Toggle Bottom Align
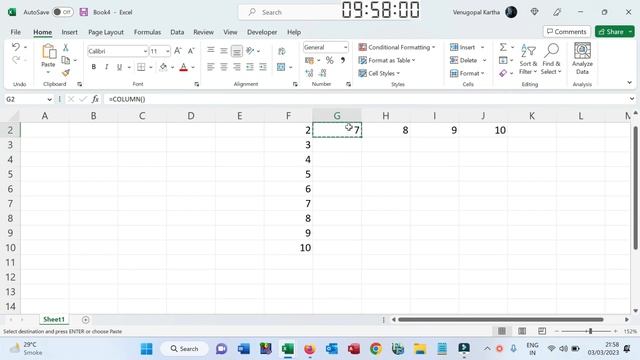The image size is (640, 360). (237, 51)
